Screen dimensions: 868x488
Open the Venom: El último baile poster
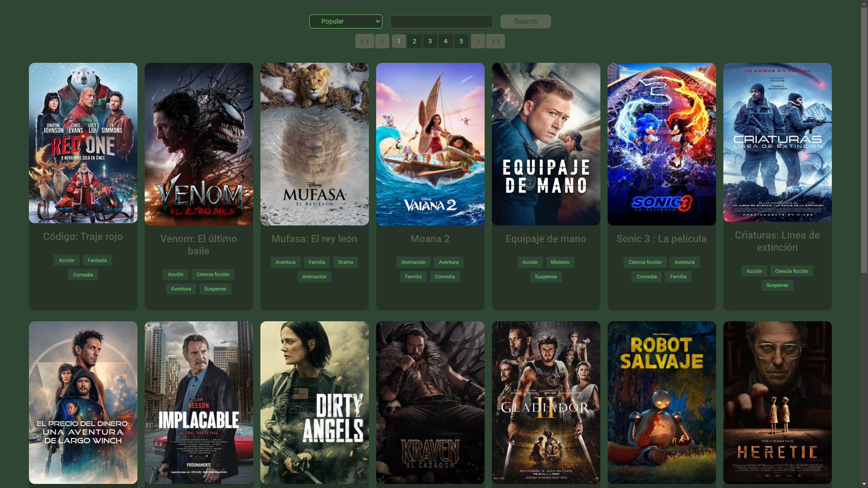(x=199, y=144)
